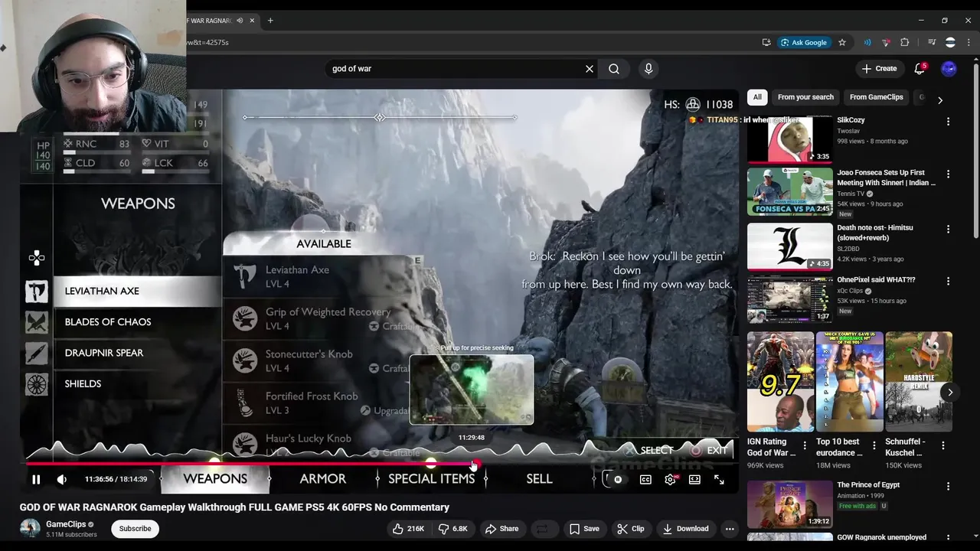Click the magnifier search button
The height and width of the screenshot is (551, 980).
614,69
